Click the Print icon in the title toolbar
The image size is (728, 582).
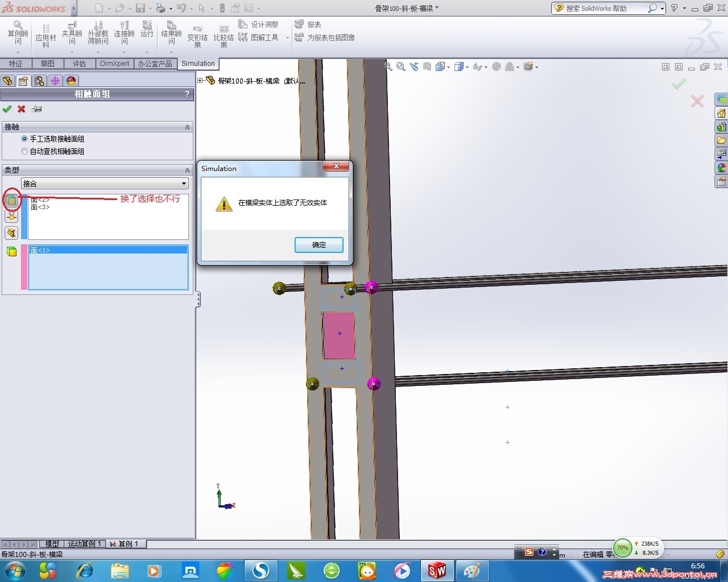tap(160, 8)
